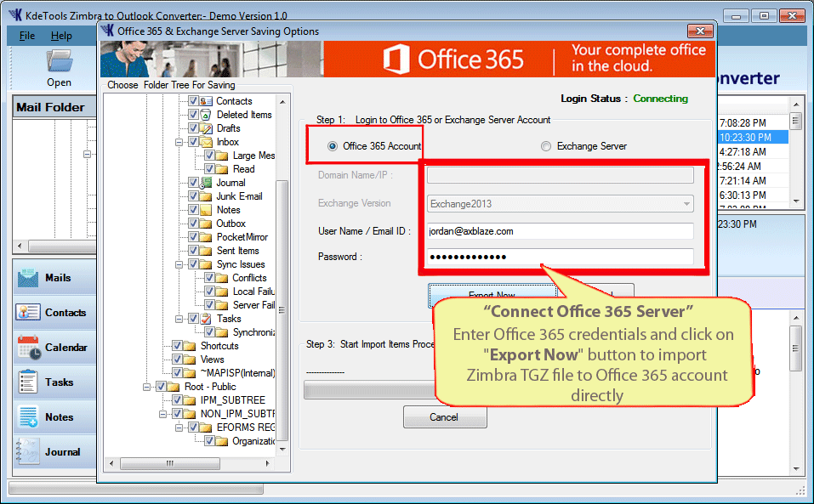Viewport: 814px width, 504px height.
Task: Uncheck the Sent Items checkbox
Action: (193, 251)
